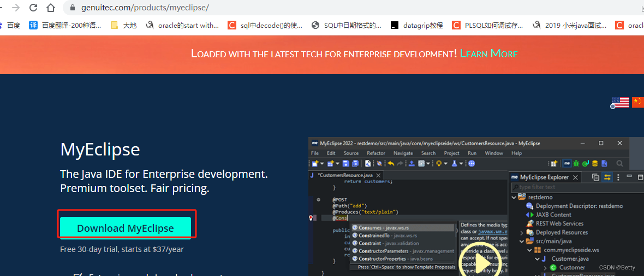Image resolution: width=644 pixels, height=276 pixels.
Task: Choose 'Consumes - javax.ws.rs' proposal
Action: [402, 227]
